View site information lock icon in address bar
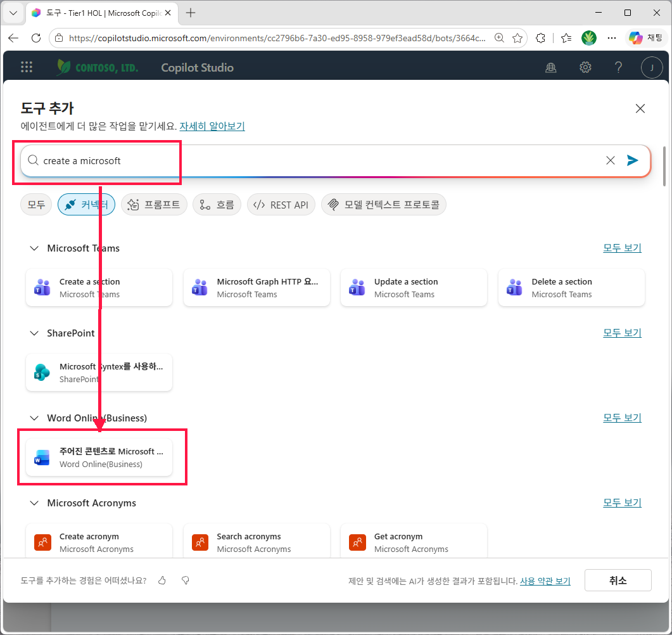The height and width of the screenshot is (635, 672). coord(60,38)
